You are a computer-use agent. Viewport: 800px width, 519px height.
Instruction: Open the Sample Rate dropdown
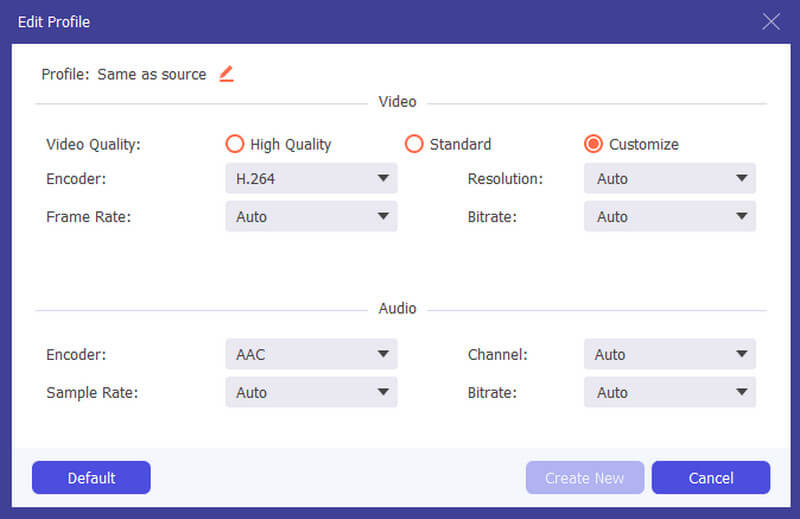click(311, 392)
